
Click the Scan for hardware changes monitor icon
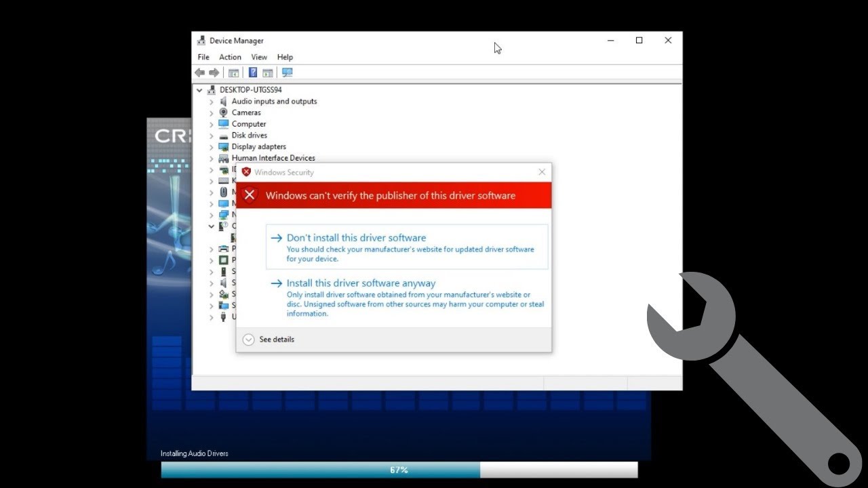click(x=287, y=73)
